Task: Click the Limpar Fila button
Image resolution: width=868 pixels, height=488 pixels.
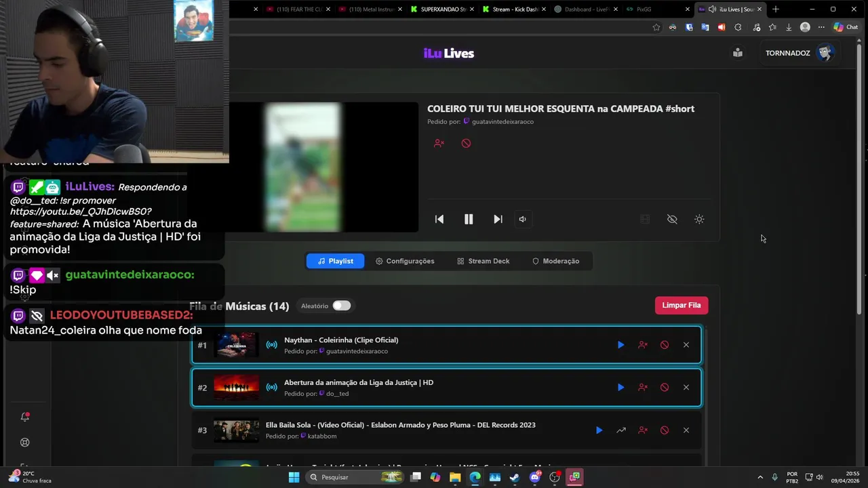Action: pyautogui.click(x=682, y=305)
